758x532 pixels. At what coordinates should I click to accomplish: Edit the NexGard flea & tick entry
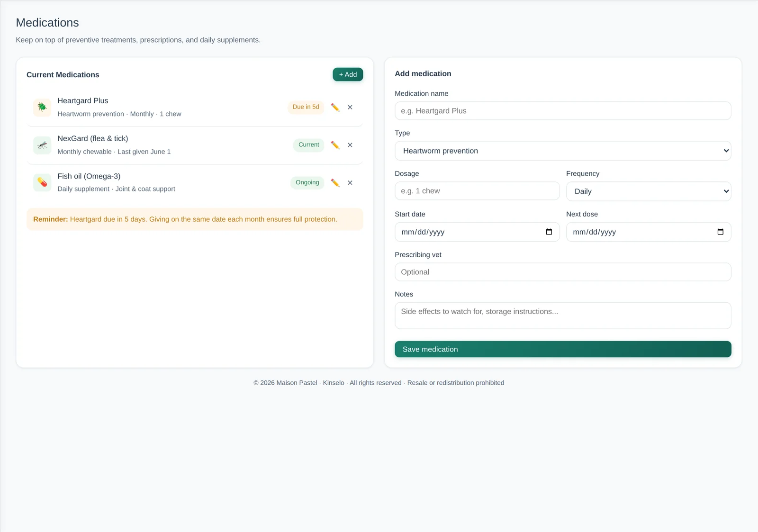[x=335, y=145]
